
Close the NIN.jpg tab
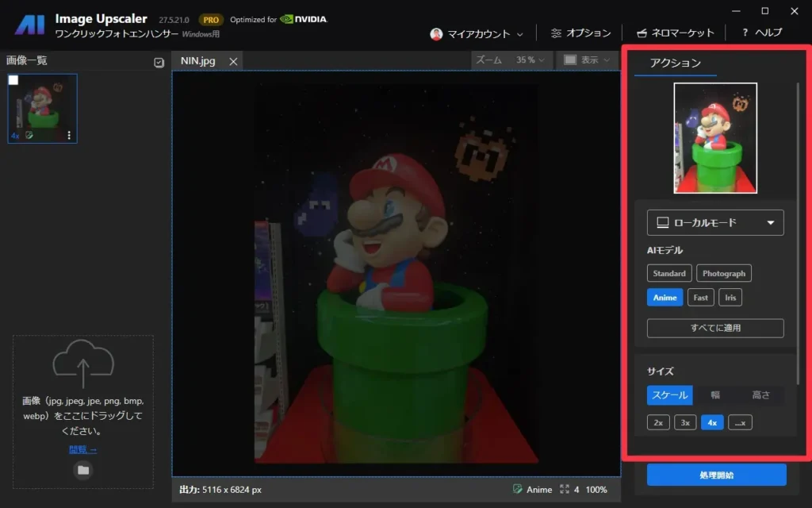233,61
